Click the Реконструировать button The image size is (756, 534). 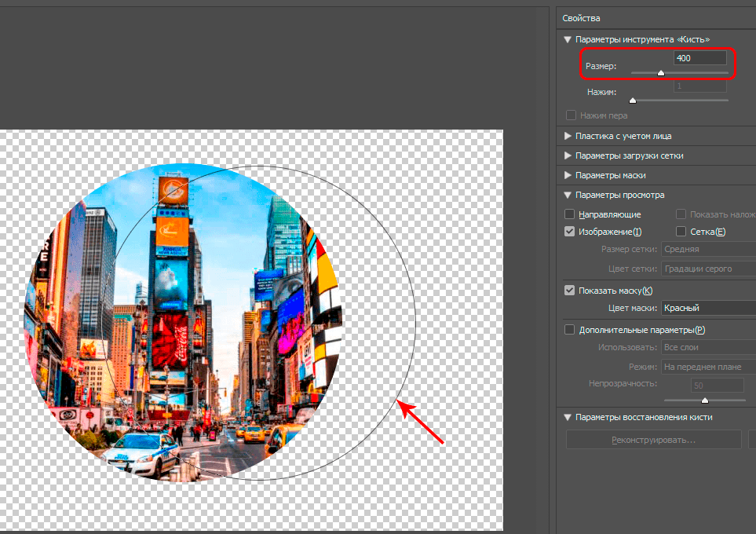click(653, 440)
